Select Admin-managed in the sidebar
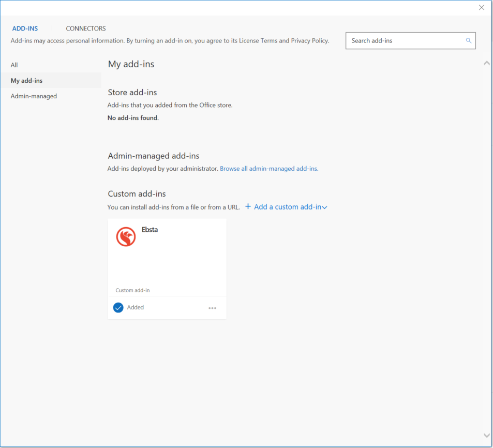493x448 pixels. click(x=34, y=96)
